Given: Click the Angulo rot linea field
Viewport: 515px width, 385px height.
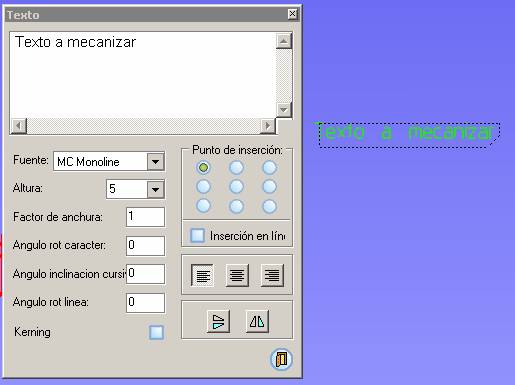Looking at the screenshot, I should (x=145, y=303).
